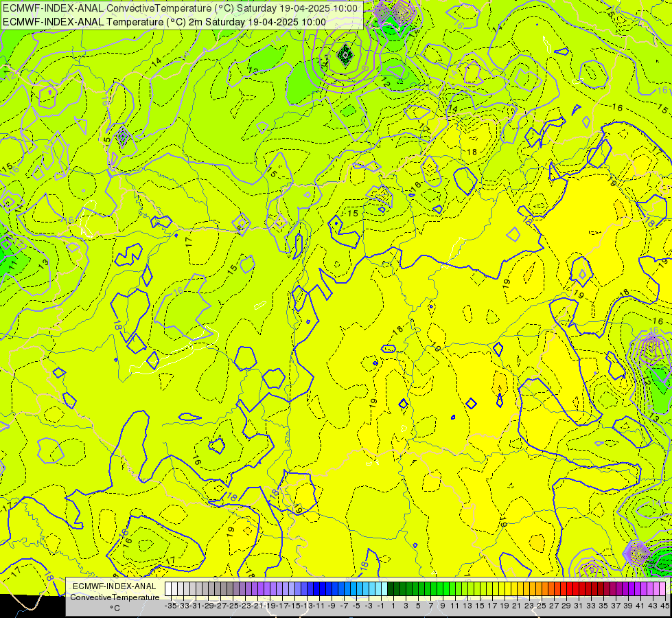672x618 pixels.
Task: Pick the dark green swatch above legend value 1
Action: click(391, 589)
